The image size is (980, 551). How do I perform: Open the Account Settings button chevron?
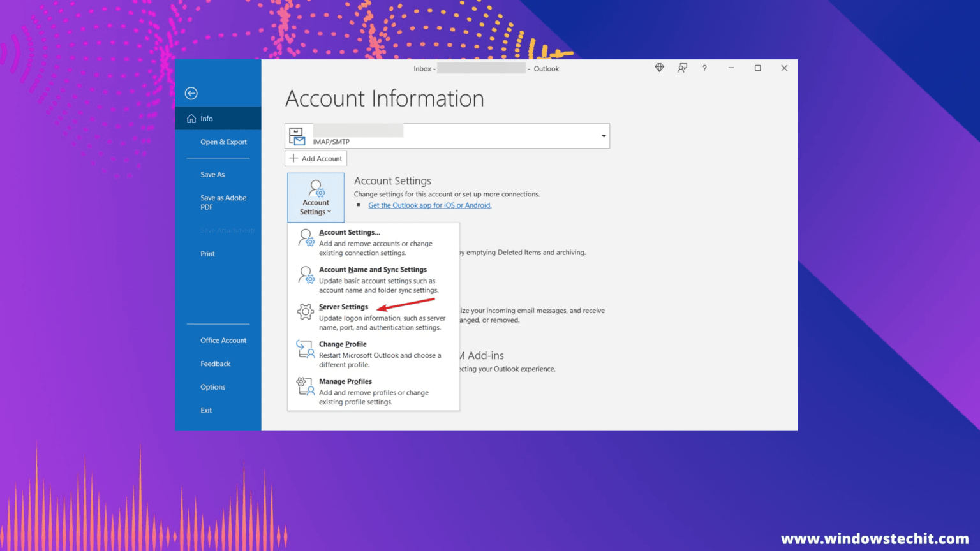[x=328, y=212]
